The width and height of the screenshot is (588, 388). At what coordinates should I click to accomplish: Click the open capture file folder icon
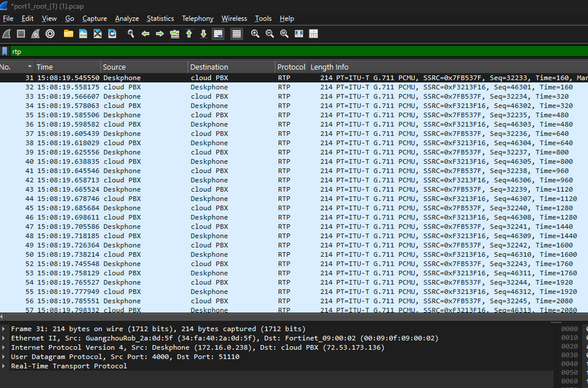pos(68,33)
